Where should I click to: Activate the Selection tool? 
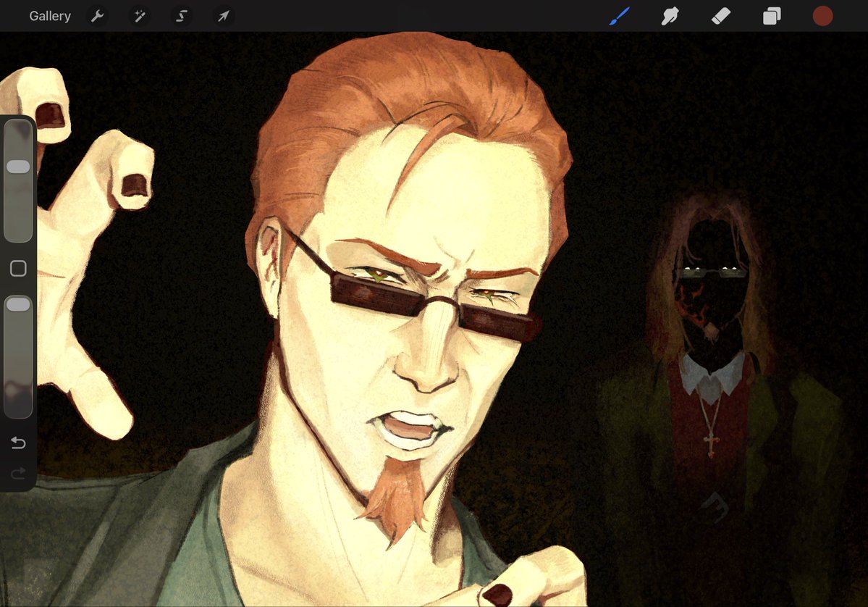point(182,16)
